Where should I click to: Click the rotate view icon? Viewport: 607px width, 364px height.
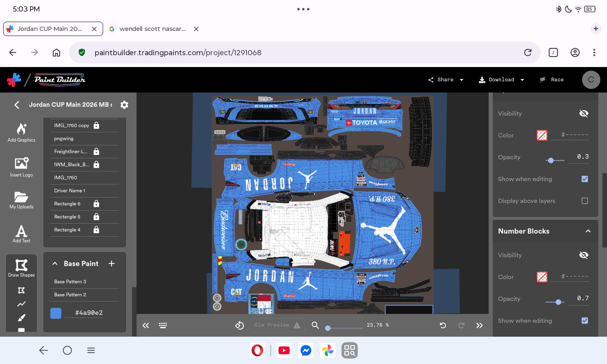point(239,325)
